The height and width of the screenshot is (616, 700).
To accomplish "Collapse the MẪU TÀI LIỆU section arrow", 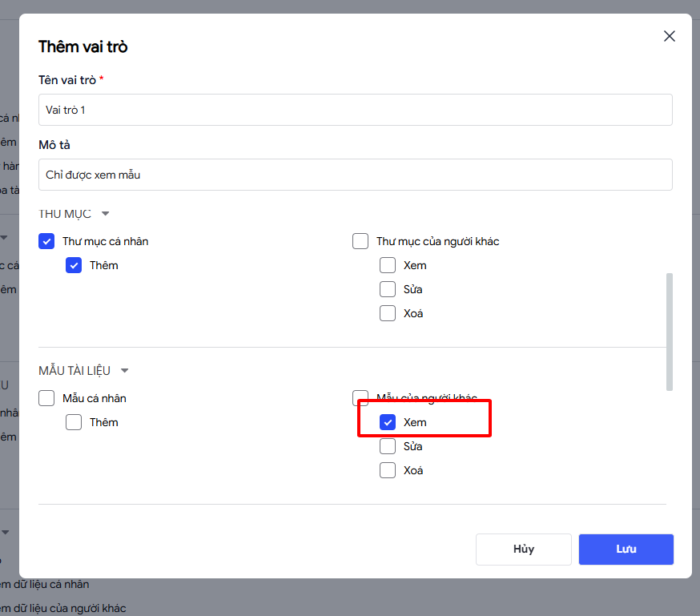I will (x=124, y=371).
